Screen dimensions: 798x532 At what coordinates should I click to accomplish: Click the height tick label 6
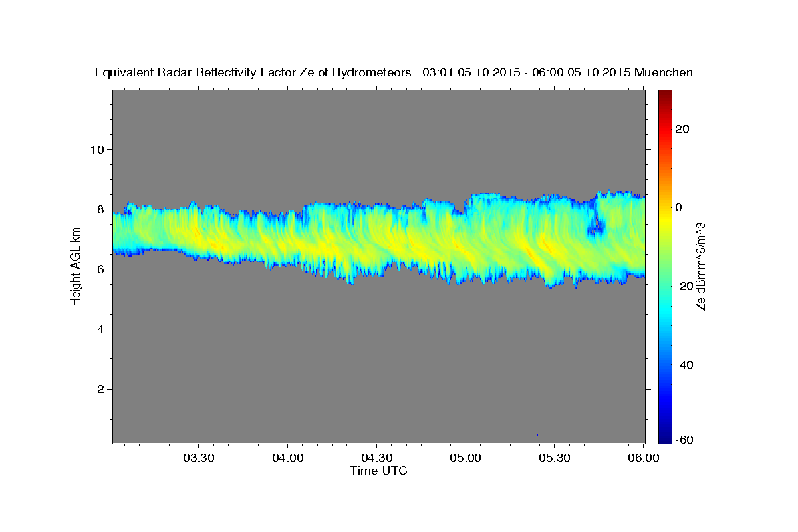[x=100, y=269]
